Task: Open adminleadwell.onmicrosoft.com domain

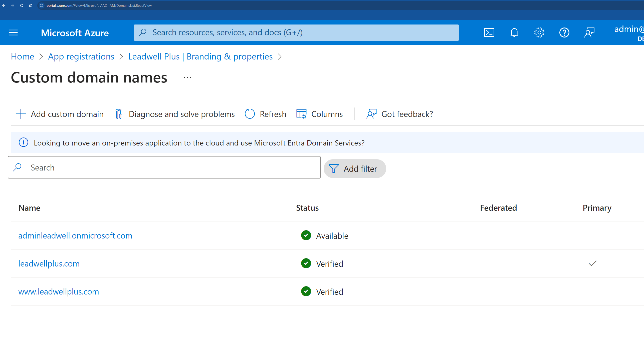Action: pyautogui.click(x=75, y=235)
